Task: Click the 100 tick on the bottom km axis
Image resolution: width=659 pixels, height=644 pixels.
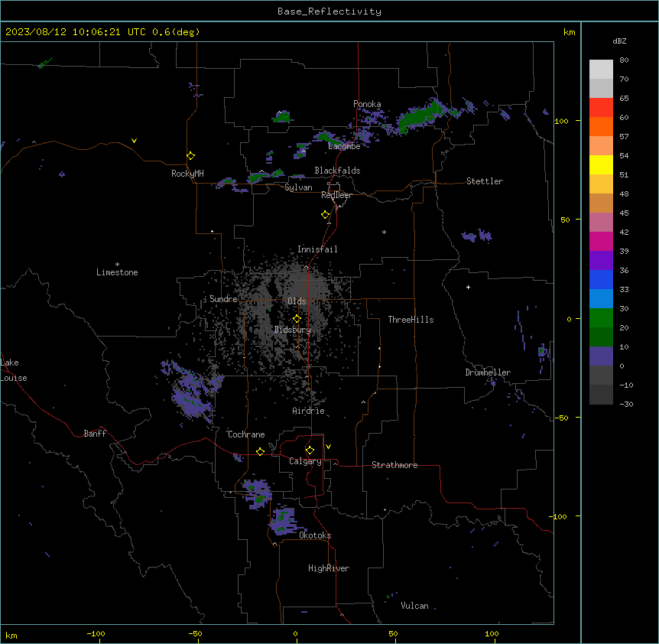Action: [x=492, y=633]
